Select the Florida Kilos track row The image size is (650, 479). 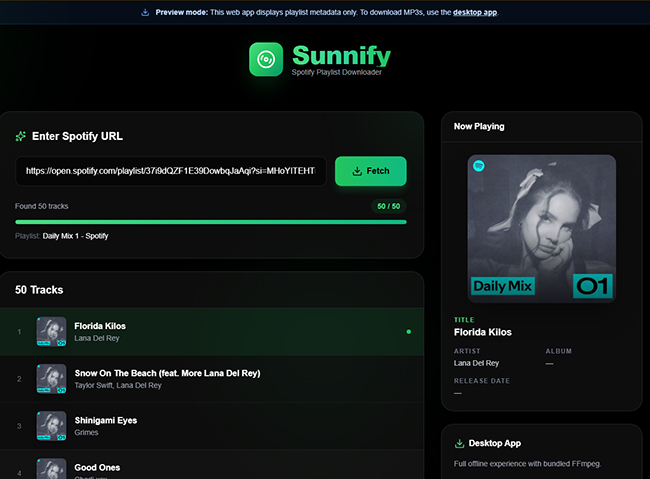tap(211, 332)
